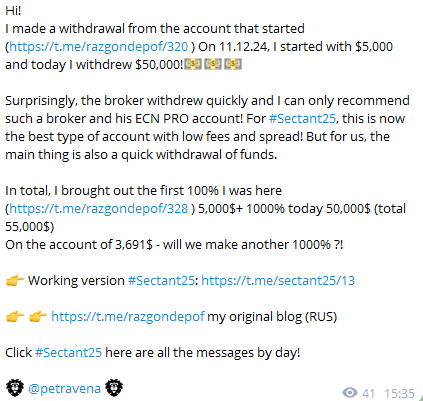
Task: Click the first money banknote emoji
Action: tap(193, 64)
